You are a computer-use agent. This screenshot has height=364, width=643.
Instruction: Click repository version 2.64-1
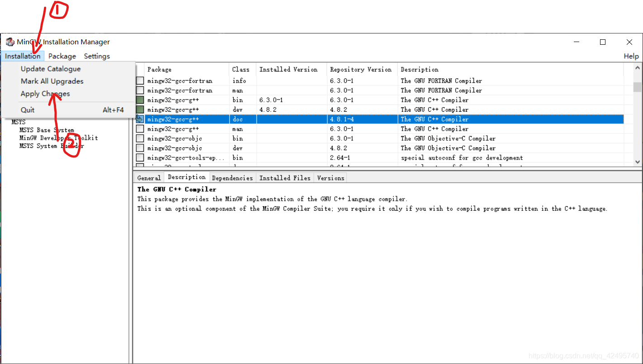[340, 158]
